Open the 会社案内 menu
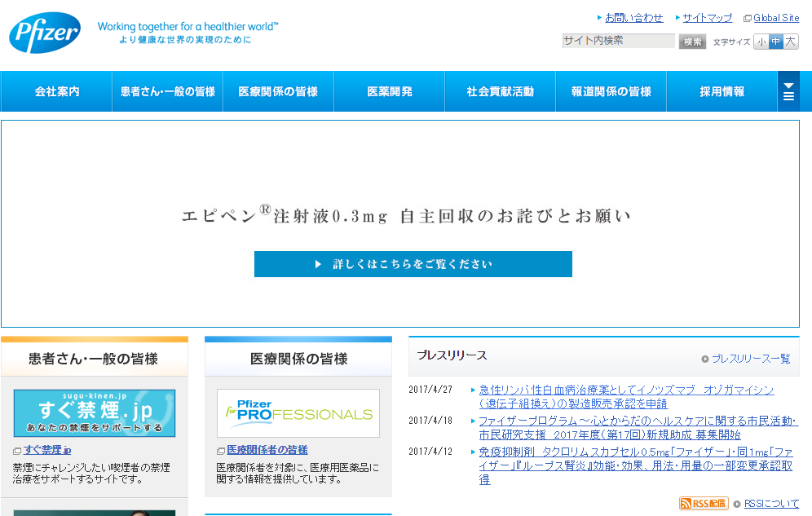This screenshot has height=516, width=812. 56,91
